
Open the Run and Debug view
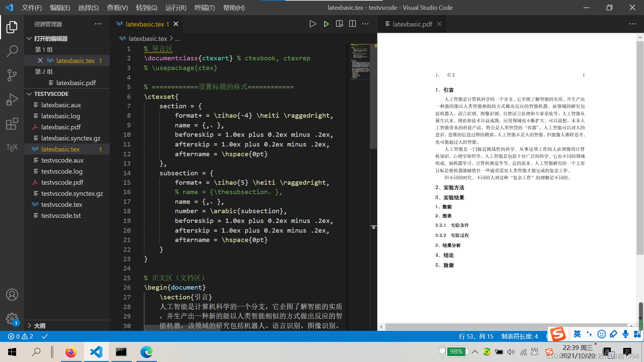point(12,100)
